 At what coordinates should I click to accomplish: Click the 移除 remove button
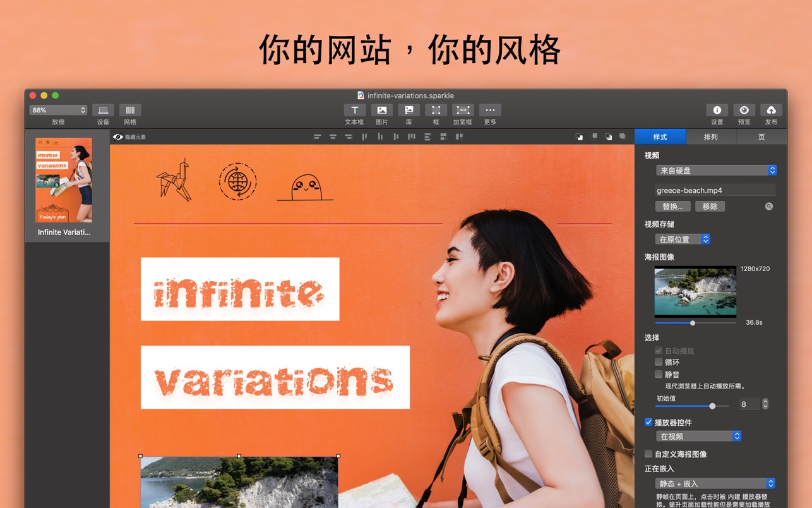[x=710, y=206]
